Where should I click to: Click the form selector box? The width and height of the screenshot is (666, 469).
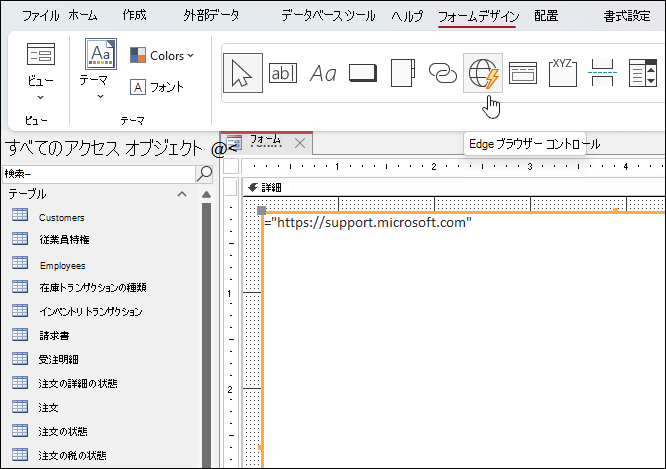point(231,166)
